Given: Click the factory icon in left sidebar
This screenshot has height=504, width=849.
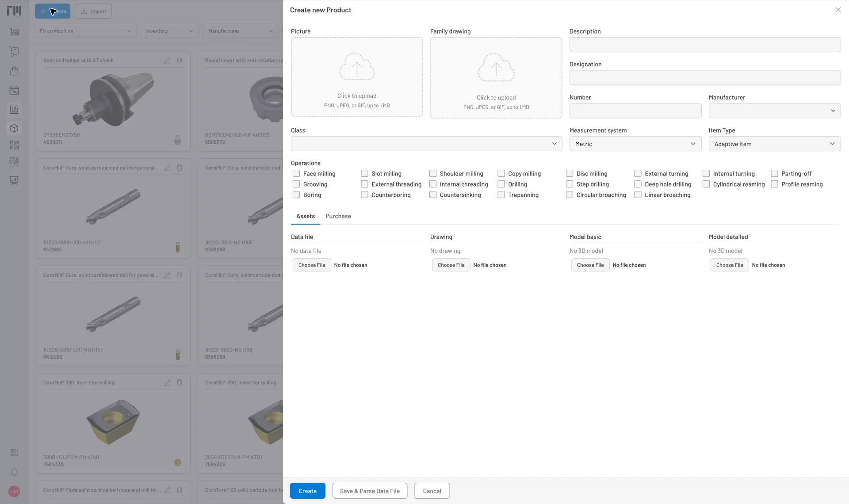Looking at the screenshot, I should [14, 32].
